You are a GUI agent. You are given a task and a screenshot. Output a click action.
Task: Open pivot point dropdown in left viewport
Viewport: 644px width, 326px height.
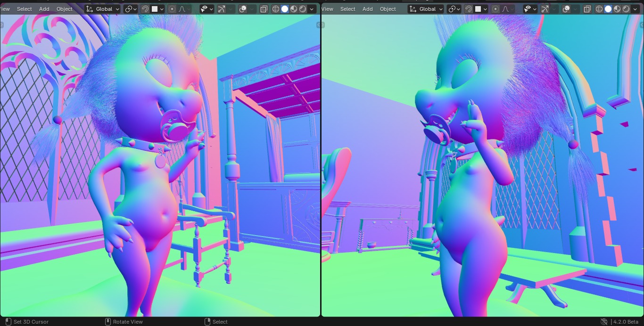(x=131, y=9)
